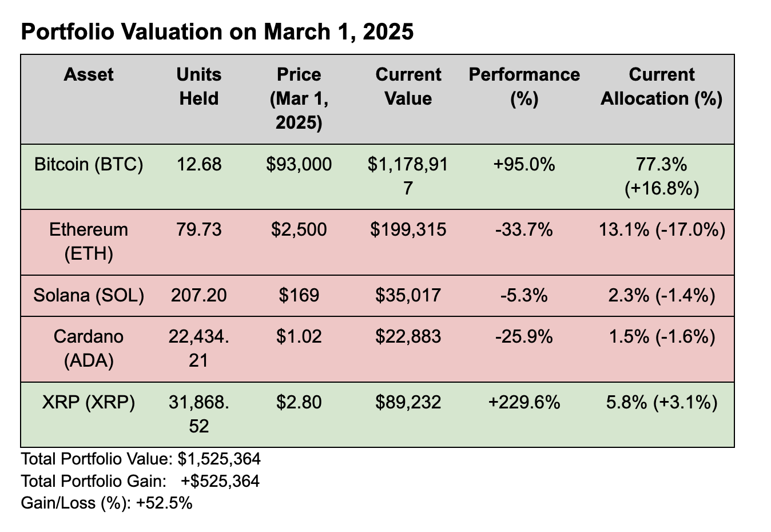Click Solana's 207.20 units held cell
Viewport: 771px width, 532px height.
(199, 295)
